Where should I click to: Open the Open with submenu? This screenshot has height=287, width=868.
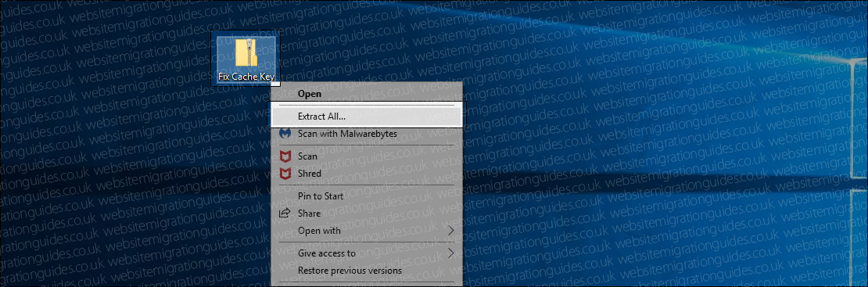pyautogui.click(x=367, y=231)
